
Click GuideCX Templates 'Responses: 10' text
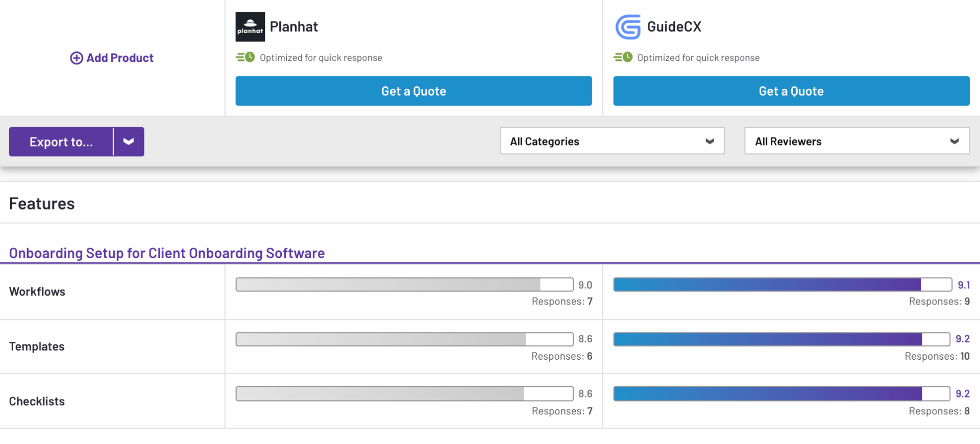click(937, 356)
